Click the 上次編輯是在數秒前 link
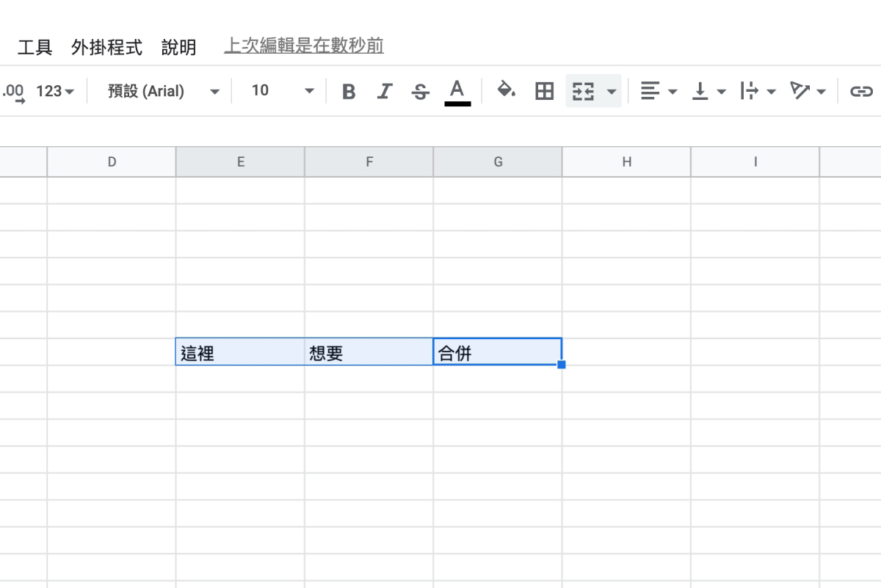This screenshot has width=881, height=588. (303, 45)
